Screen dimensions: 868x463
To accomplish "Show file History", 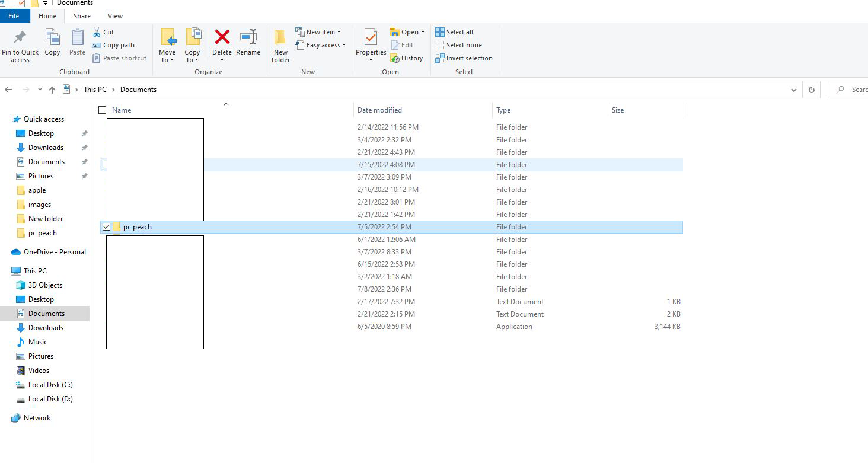I will pos(407,58).
